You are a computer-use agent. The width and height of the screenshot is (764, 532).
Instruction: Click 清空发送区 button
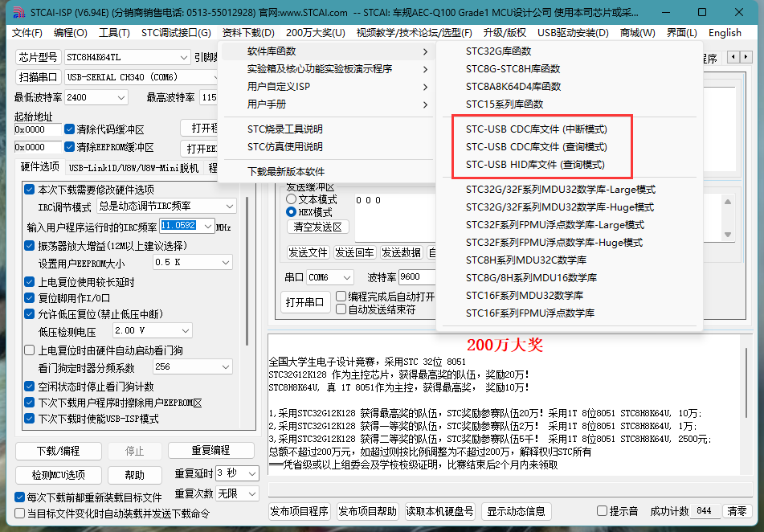317,227
